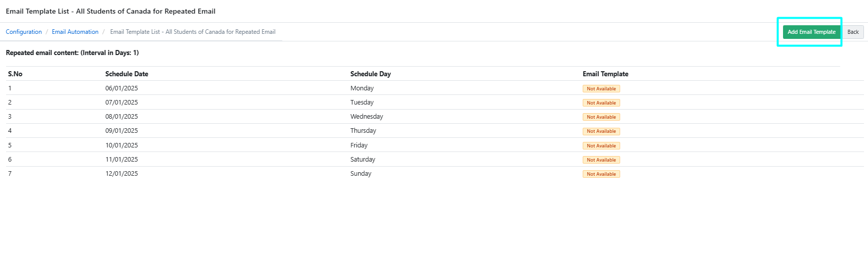This screenshot has height=253, width=868.
Task: Click the Not Available badge for Monday
Action: point(601,89)
